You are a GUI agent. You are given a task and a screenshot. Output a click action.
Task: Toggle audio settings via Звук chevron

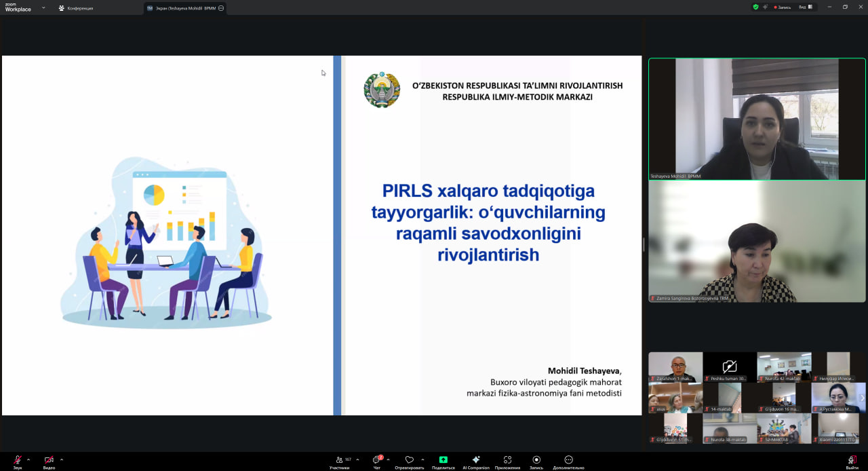point(27,459)
